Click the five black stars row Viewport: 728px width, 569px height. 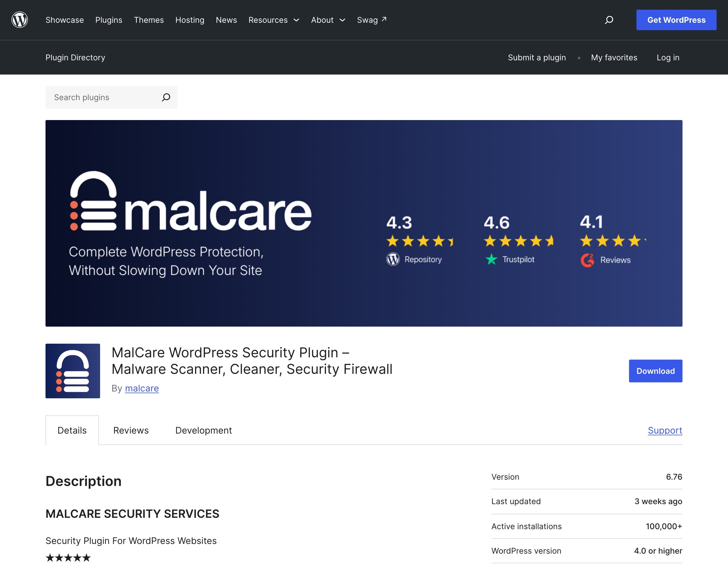(x=68, y=558)
